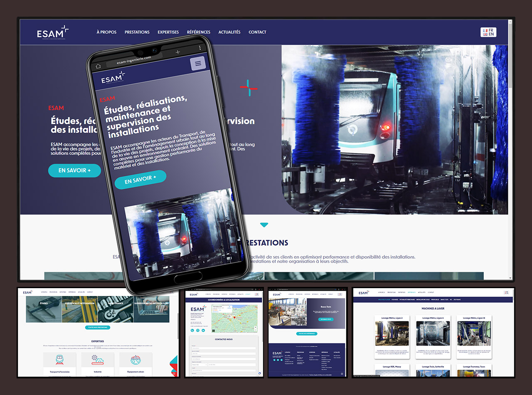The image size is (532, 395).
Task: Select the Équipement urbain globe icon
Action: 135,360
